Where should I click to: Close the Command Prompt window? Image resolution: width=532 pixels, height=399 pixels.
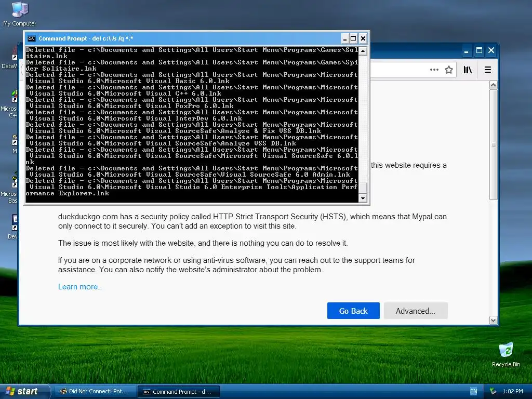coord(363,38)
